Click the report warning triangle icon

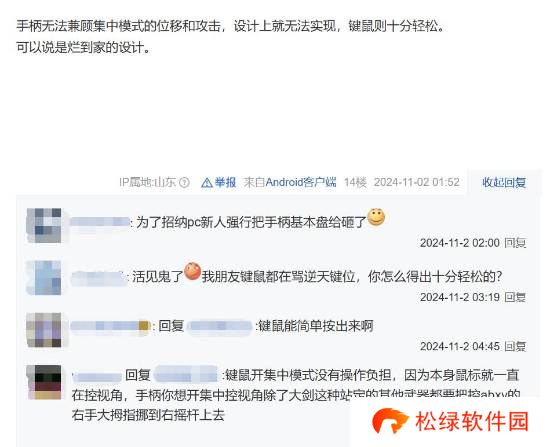click(x=207, y=182)
